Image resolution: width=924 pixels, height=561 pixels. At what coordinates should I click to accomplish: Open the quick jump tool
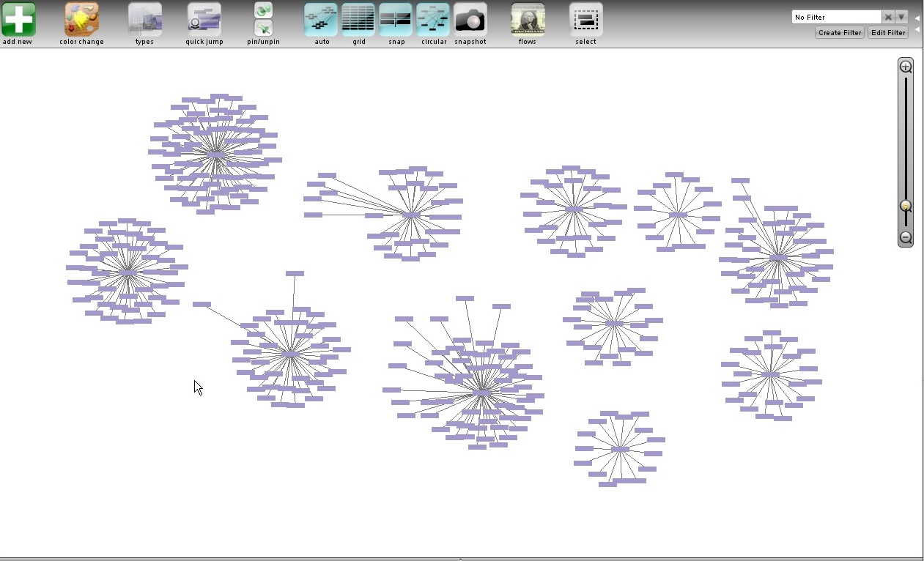(x=204, y=19)
